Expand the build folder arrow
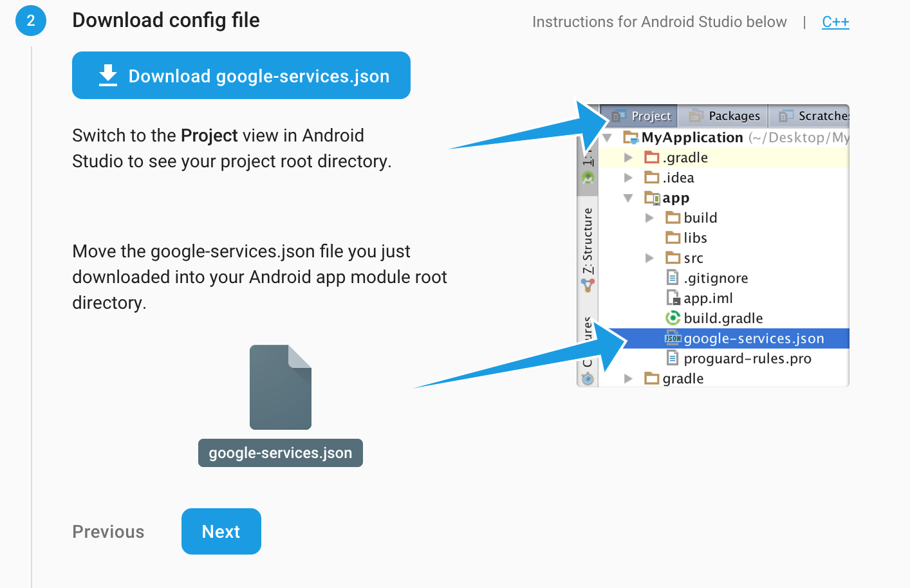This screenshot has height=588, width=910. (x=649, y=218)
